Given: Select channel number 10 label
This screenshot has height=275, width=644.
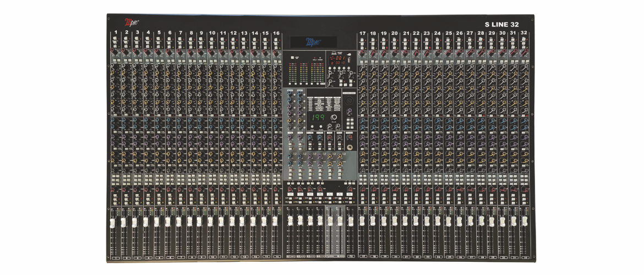Looking at the screenshot, I should [x=212, y=33].
